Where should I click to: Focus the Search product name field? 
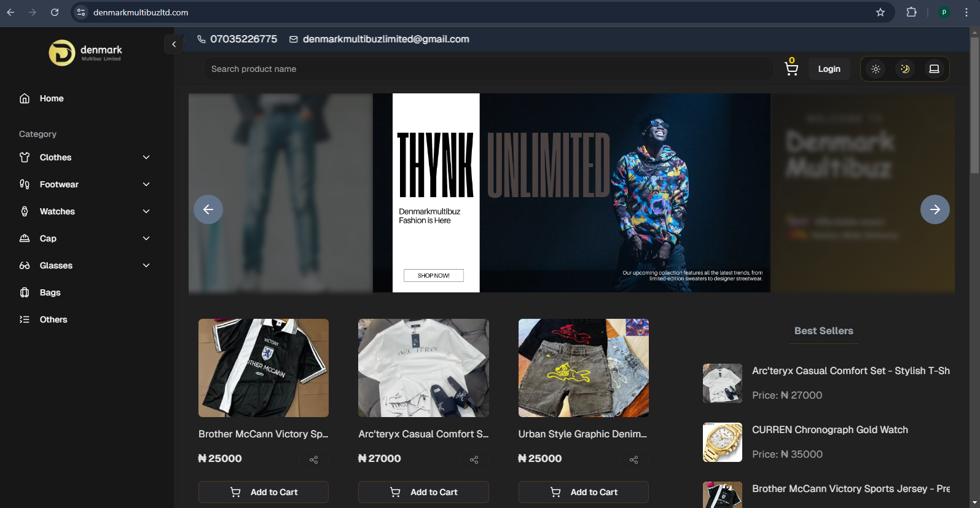click(x=488, y=69)
